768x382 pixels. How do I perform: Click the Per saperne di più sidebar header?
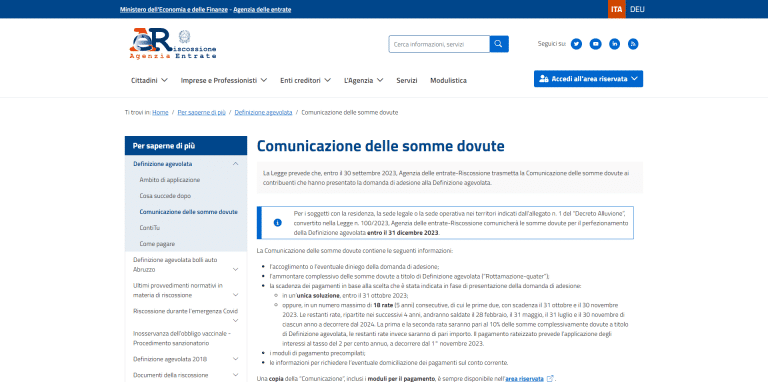point(186,145)
